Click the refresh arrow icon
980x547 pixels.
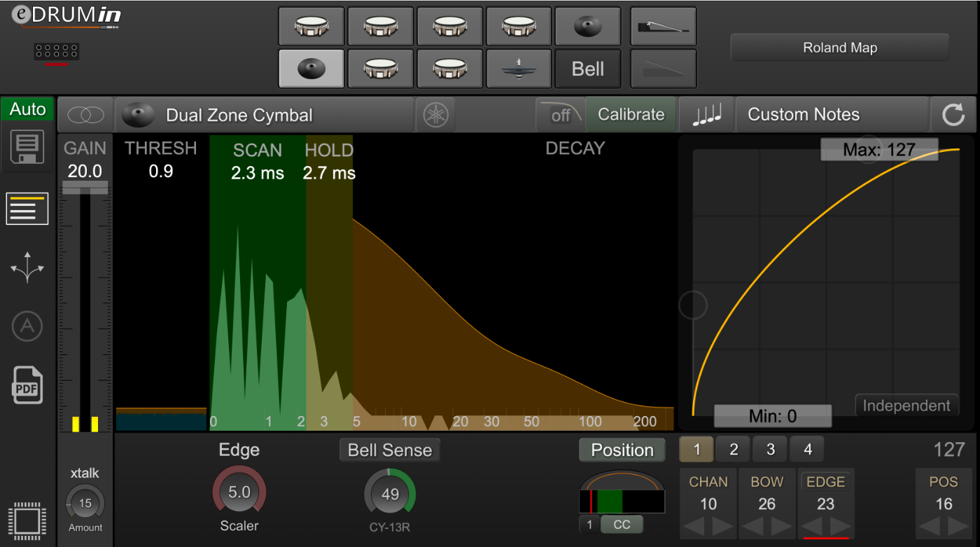coord(953,115)
